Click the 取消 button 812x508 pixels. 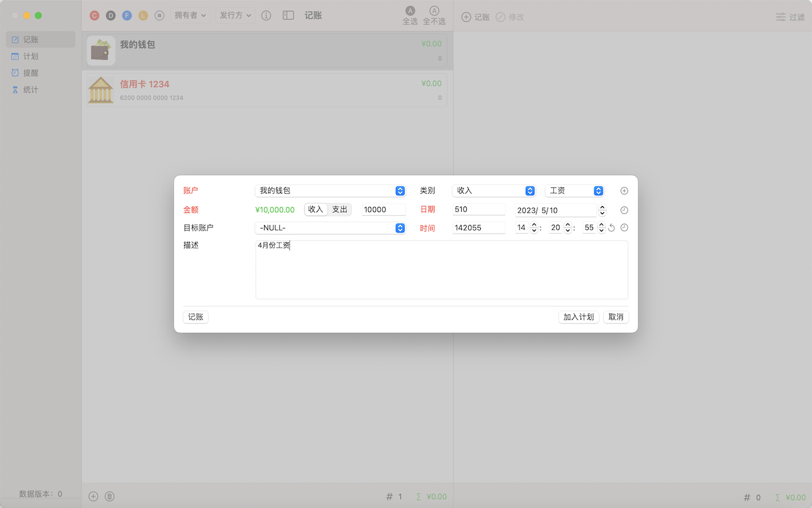point(616,317)
